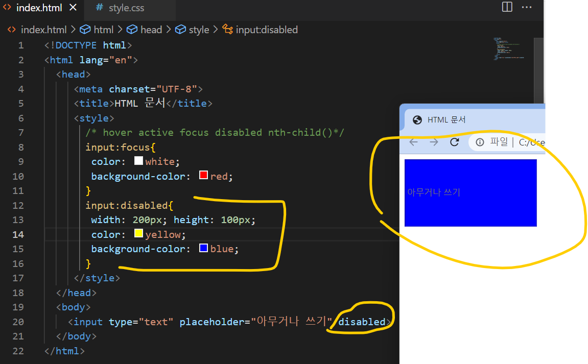Click the </html> closing tag
The width and height of the screenshot is (588, 364).
64,351
